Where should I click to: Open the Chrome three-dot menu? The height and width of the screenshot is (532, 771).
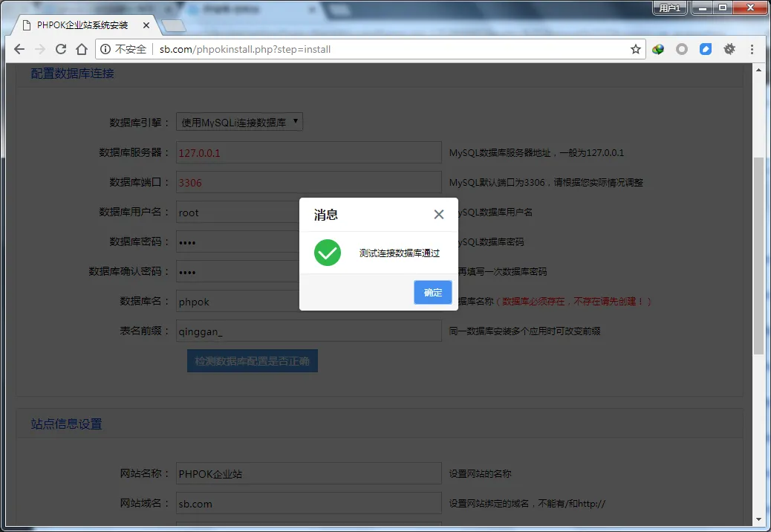(752, 49)
